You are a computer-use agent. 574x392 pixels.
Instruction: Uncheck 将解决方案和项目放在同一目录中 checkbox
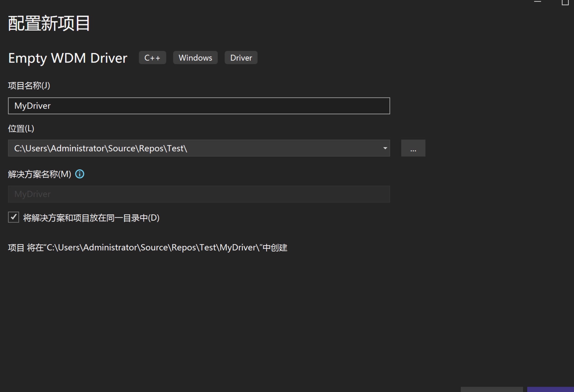coord(13,217)
